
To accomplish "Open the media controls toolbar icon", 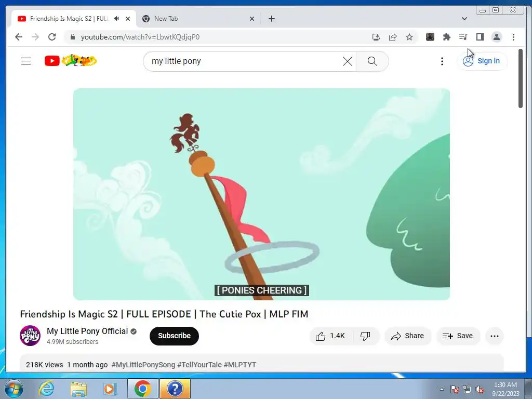I will coord(463,37).
